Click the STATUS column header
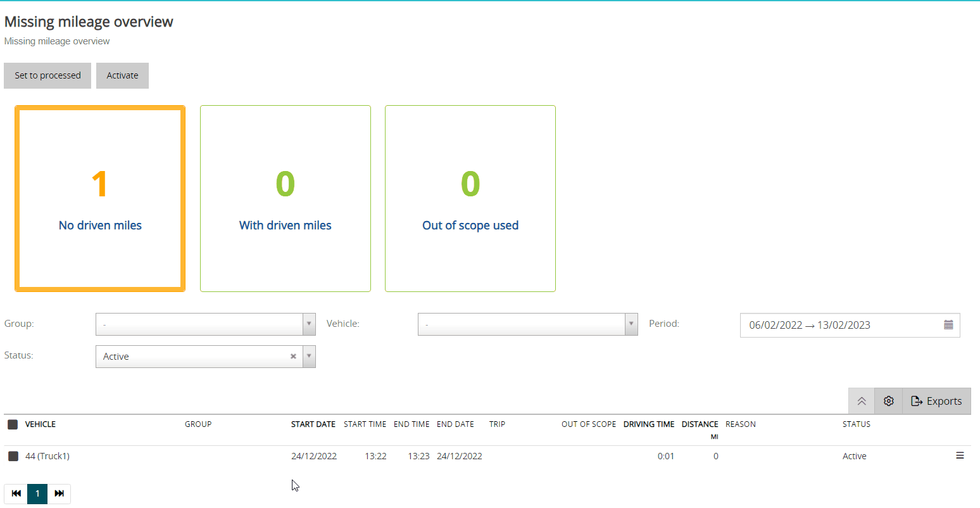Screen dimensions: 980x508 857,424
